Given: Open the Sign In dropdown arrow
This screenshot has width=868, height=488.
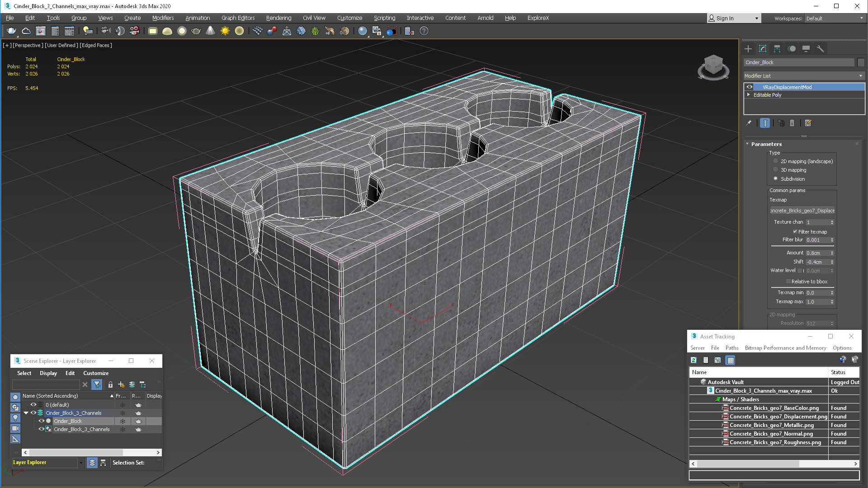Looking at the screenshot, I should point(756,18).
